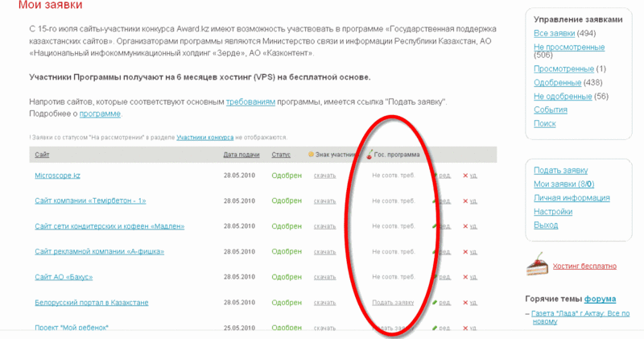Open the программе link after Подробнее о
644x339 pixels.
pos(100,114)
